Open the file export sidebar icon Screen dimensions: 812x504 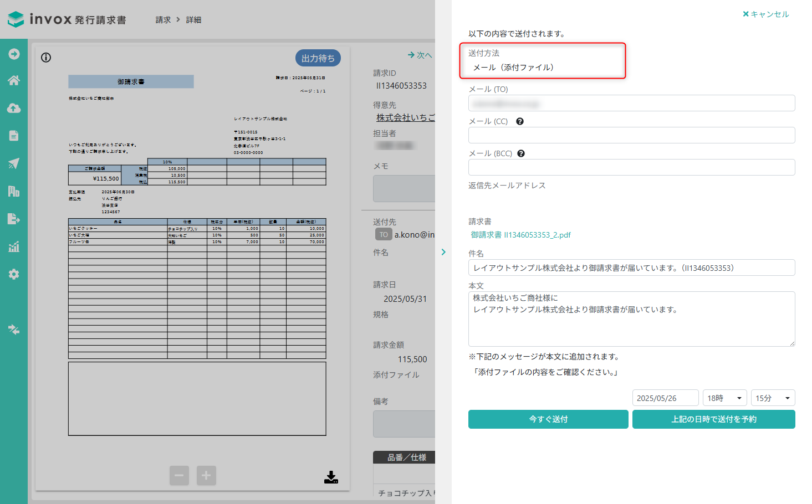click(x=14, y=219)
